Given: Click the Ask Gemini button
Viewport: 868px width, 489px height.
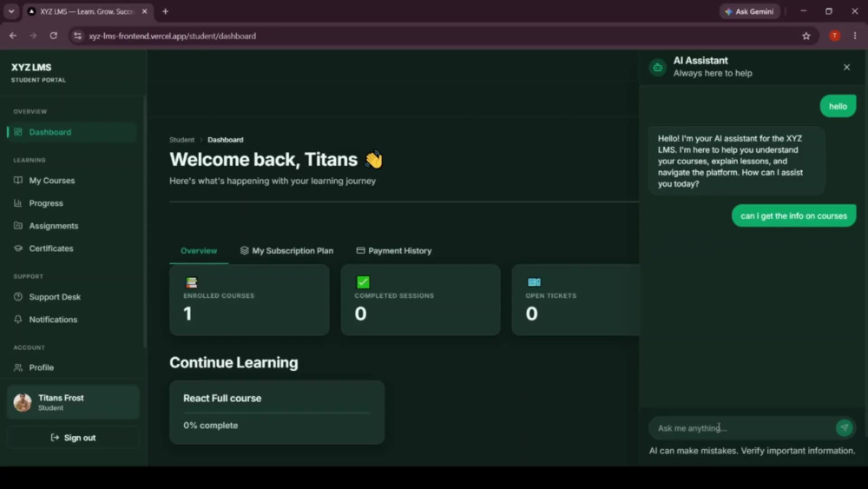Looking at the screenshot, I should point(750,11).
